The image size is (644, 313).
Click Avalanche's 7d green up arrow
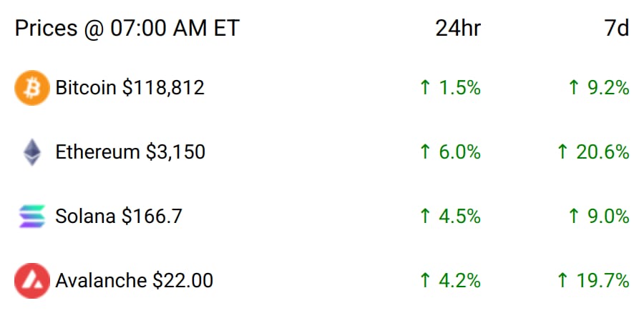click(562, 281)
